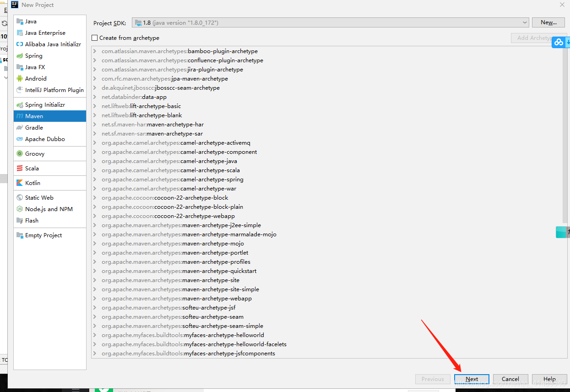Select camel-archetype-war row
The image size is (570, 392).
(x=327, y=189)
